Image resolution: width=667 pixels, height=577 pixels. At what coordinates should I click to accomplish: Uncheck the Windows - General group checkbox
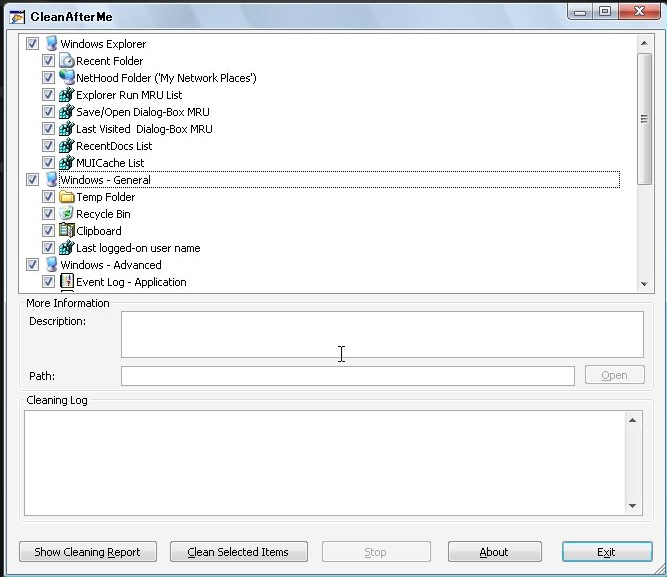click(x=32, y=180)
